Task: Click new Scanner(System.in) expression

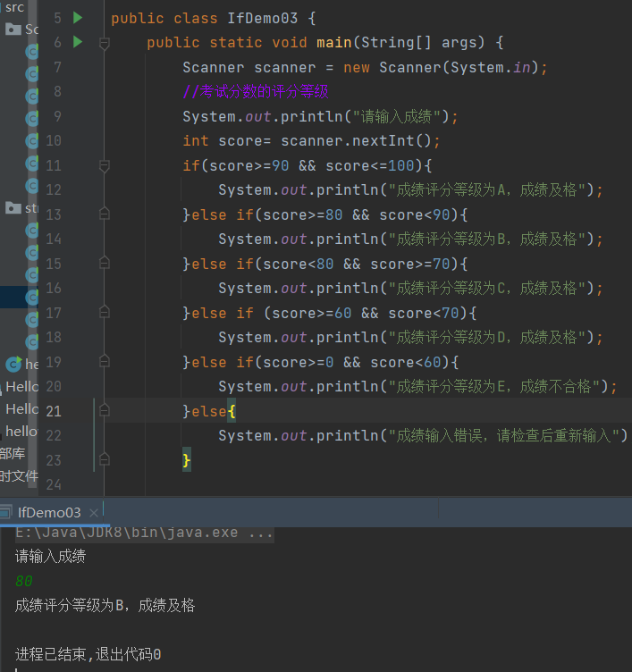Action: click(441, 68)
